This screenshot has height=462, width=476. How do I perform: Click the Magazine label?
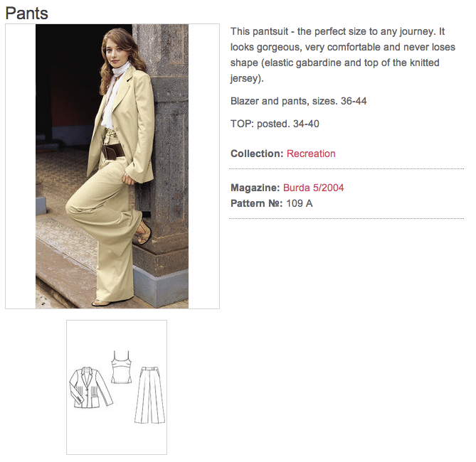[x=255, y=188]
